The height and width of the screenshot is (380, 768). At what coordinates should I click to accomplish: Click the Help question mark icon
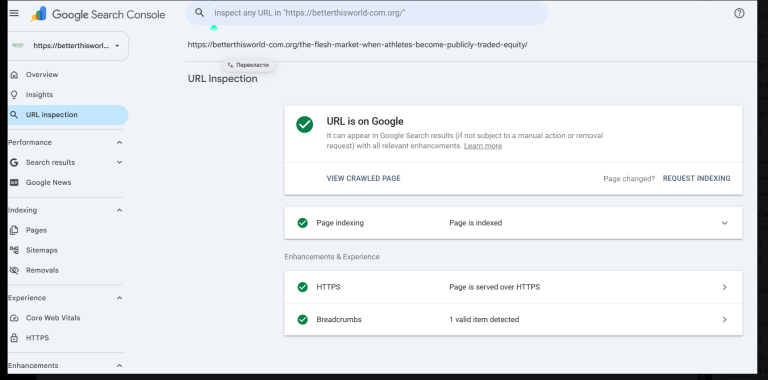tap(739, 13)
